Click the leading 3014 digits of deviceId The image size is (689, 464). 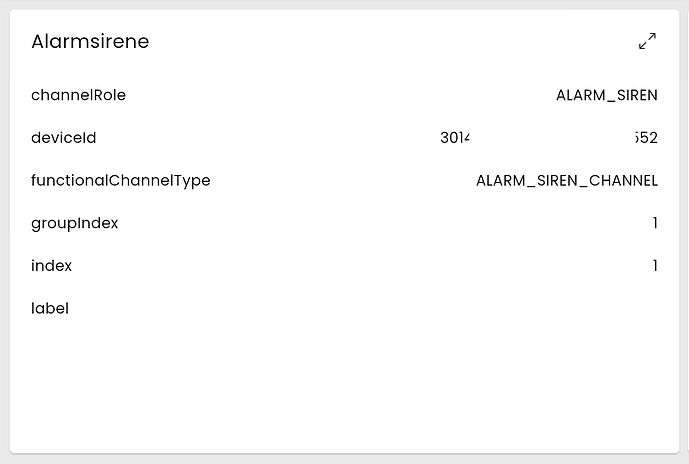point(455,138)
